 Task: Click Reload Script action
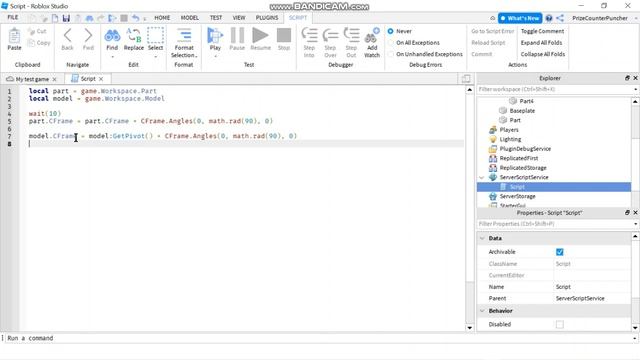click(x=488, y=43)
